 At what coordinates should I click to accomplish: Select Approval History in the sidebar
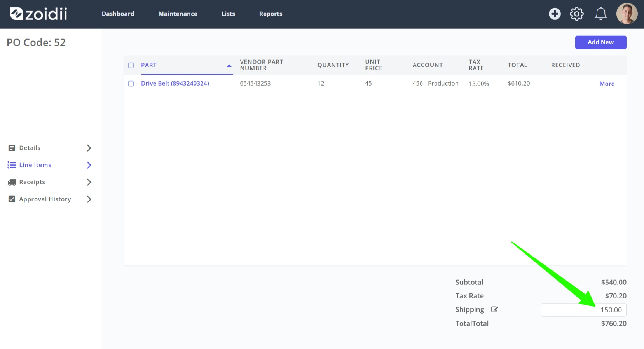(45, 199)
